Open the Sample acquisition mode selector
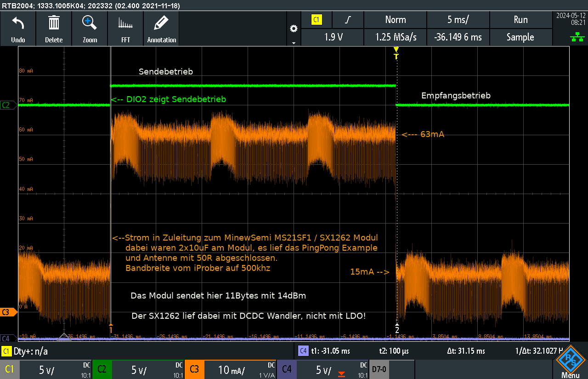This screenshot has height=379, width=588. click(x=520, y=37)
